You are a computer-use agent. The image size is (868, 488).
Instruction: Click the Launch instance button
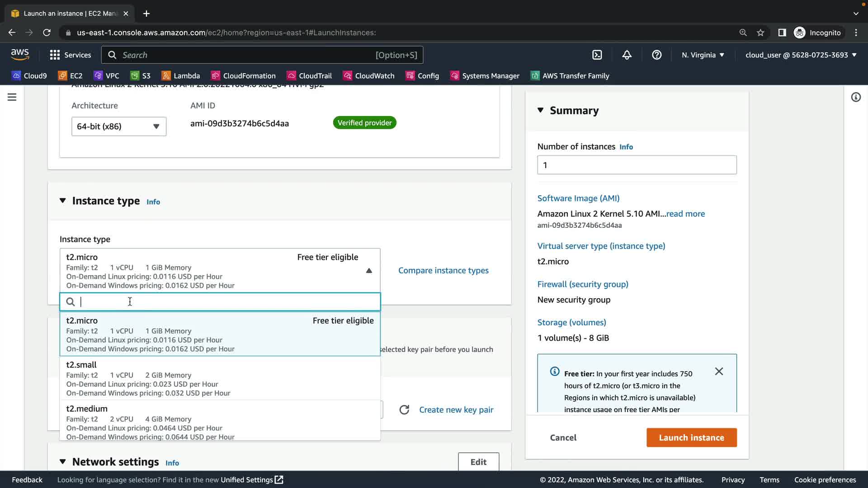691,437
